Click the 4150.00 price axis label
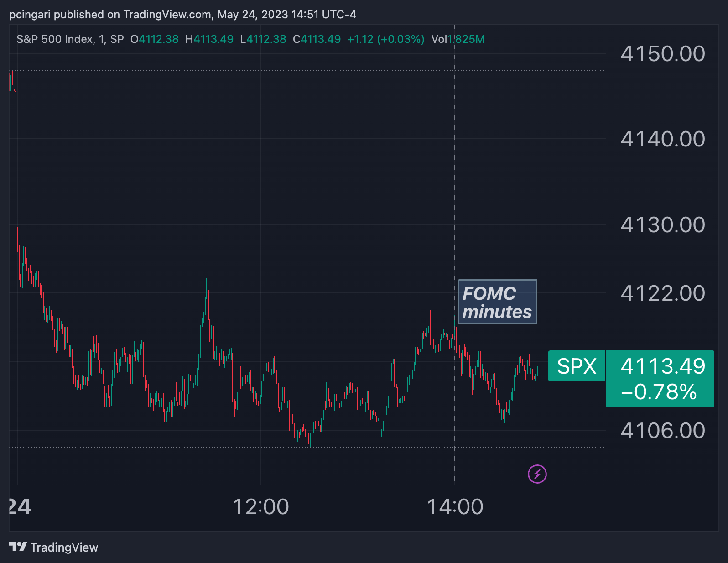This screenshot has height=563, width=728. point(663,54)
